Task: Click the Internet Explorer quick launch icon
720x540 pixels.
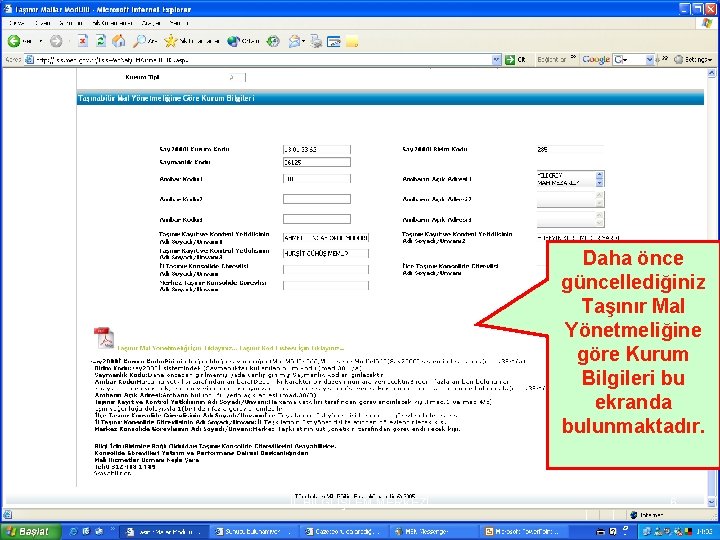Action: (73, 532)
